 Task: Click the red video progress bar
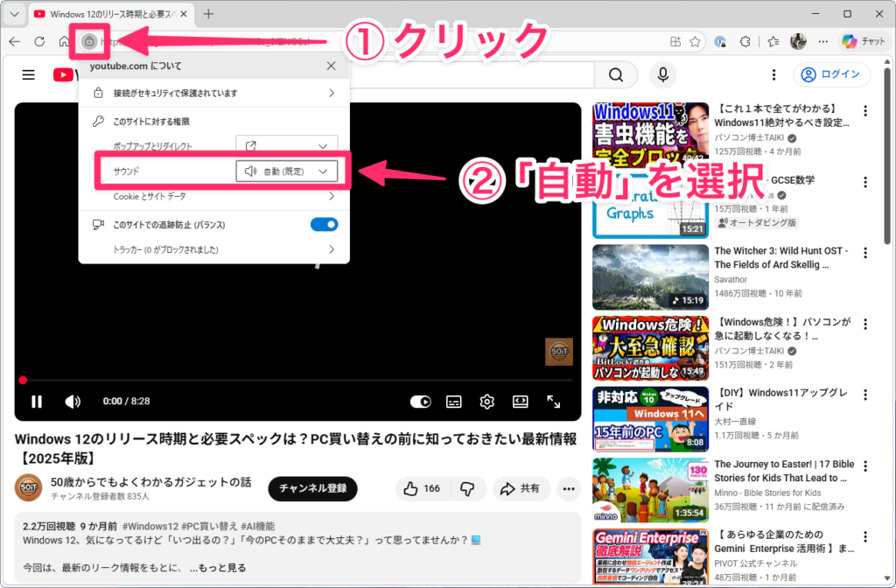coord(297,381)
